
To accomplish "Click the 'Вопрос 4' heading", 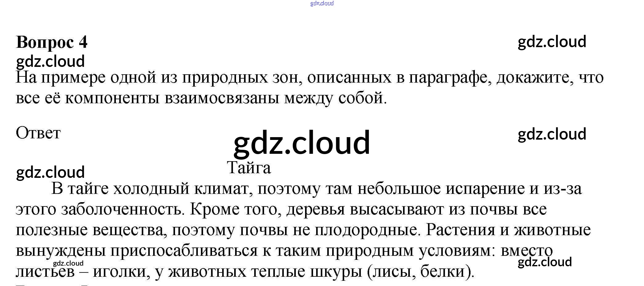I will (x=51, y=42).
